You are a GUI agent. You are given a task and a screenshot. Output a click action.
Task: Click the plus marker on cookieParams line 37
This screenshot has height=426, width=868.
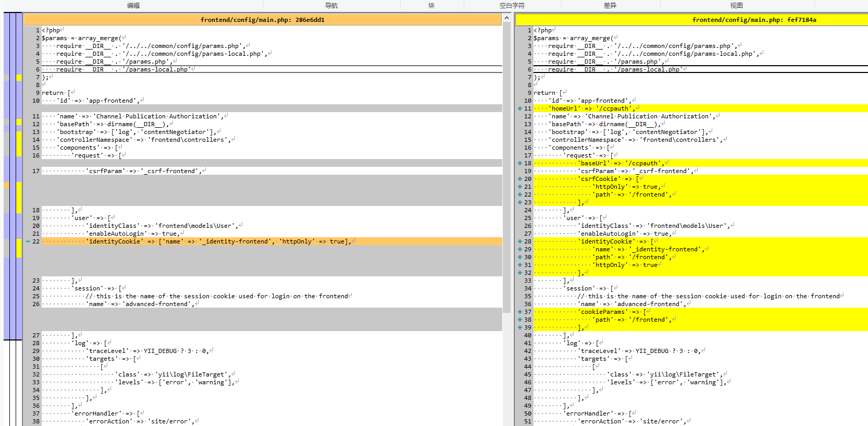pos(519,312)
